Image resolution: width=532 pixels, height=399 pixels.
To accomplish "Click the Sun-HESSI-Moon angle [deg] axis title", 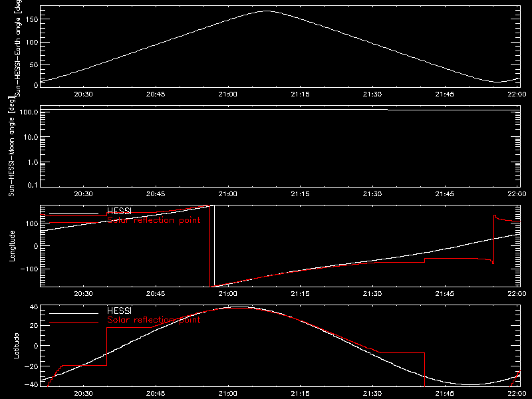I will [x=11, y=146].
